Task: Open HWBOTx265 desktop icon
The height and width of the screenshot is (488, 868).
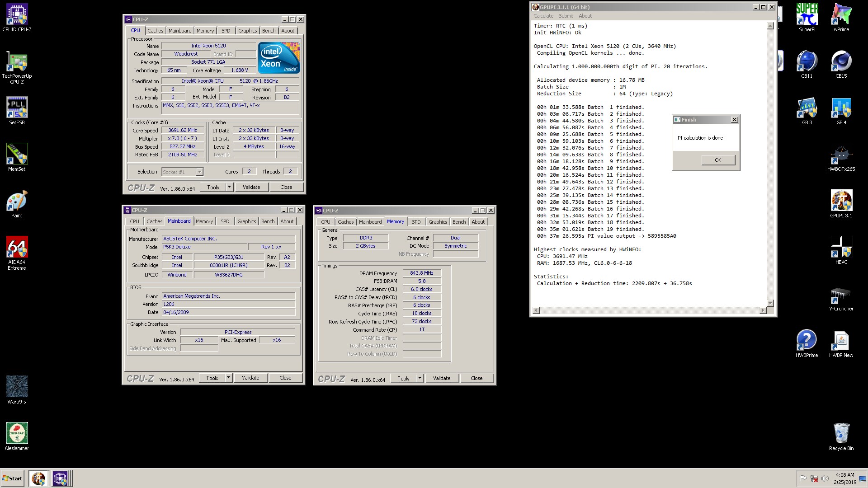Action: [841, 158]
